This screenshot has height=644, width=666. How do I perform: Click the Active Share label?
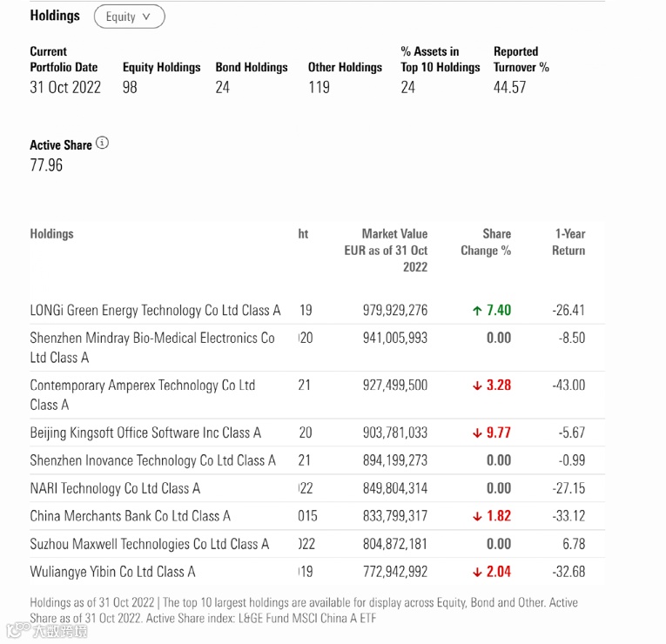[61, 145]
